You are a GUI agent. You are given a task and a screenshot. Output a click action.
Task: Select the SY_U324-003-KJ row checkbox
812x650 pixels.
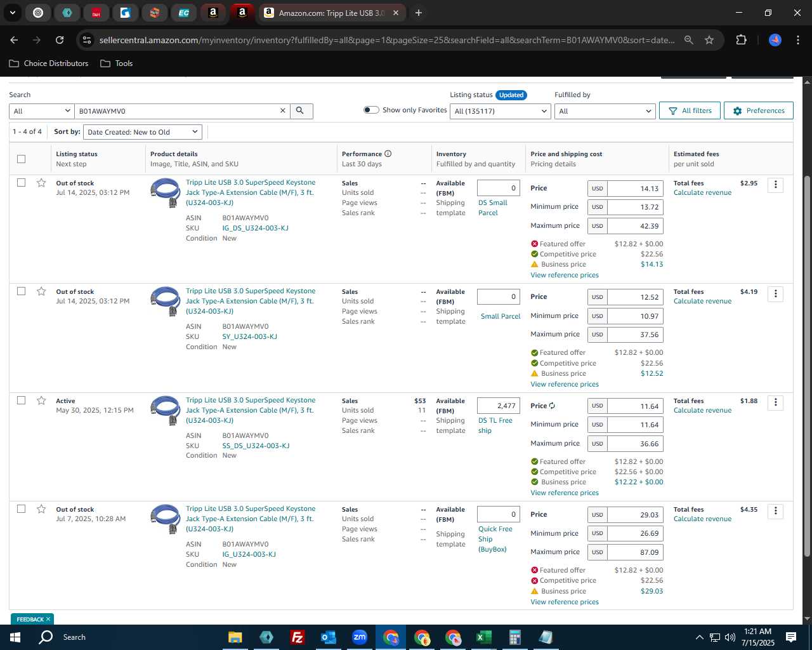click(21, 291)
